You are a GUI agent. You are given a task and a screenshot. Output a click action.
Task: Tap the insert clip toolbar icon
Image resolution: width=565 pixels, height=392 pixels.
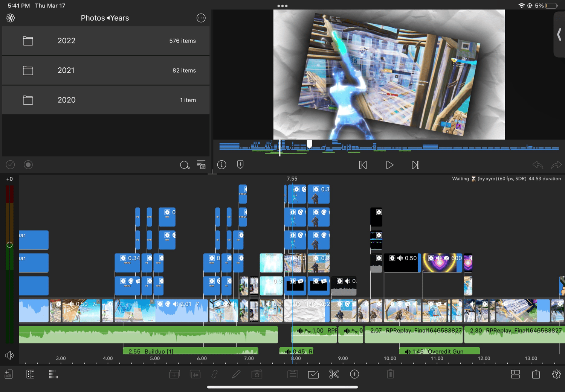click(x=174, y=374)
